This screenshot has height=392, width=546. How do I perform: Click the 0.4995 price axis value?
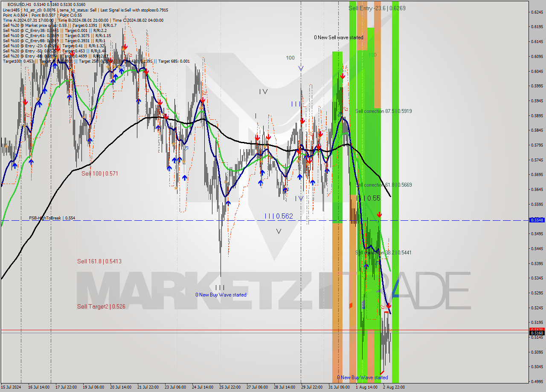pyautogui.click(x=537, y=381)
